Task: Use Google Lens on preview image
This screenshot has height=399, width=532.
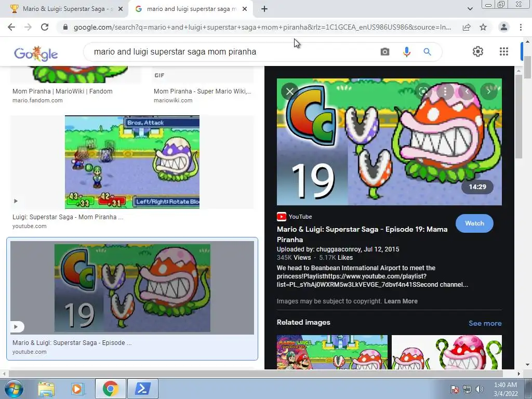Action: click(423, 91)
